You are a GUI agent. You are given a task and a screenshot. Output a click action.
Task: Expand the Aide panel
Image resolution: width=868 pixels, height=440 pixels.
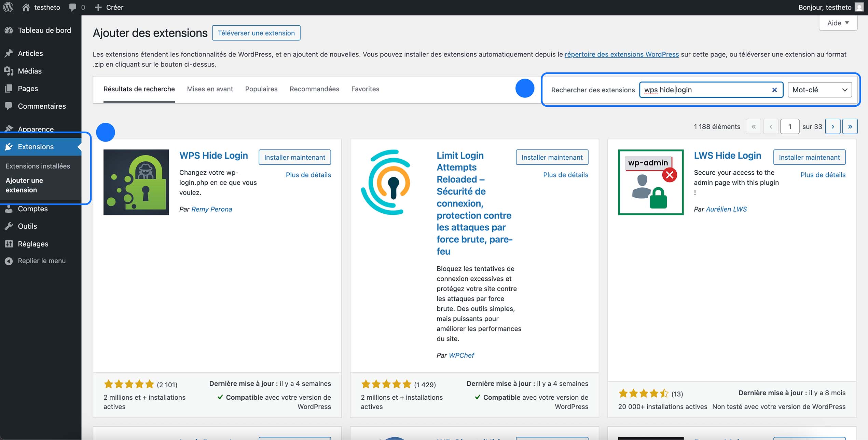pyautogui.click(x=838, y=23)
